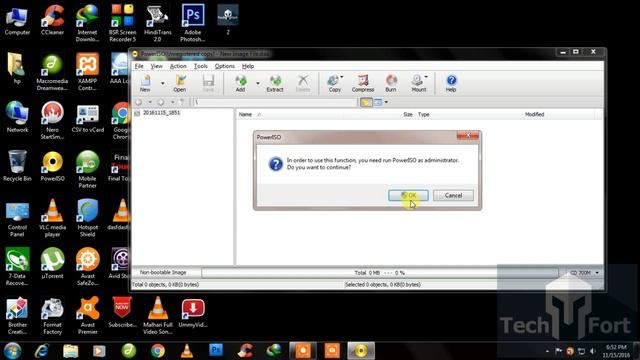Click the Mount toolbar icon
The image size is (640, 360).
coord(418,83)
